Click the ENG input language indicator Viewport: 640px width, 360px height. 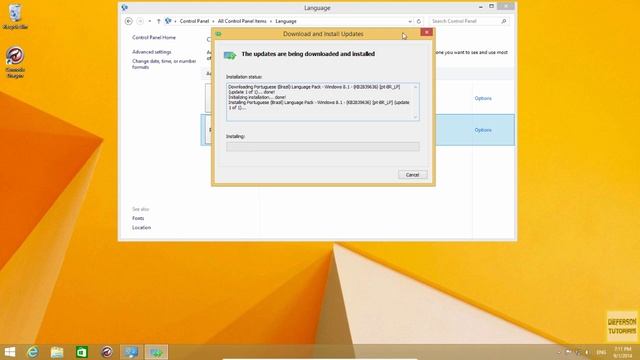tap(601, 352)
